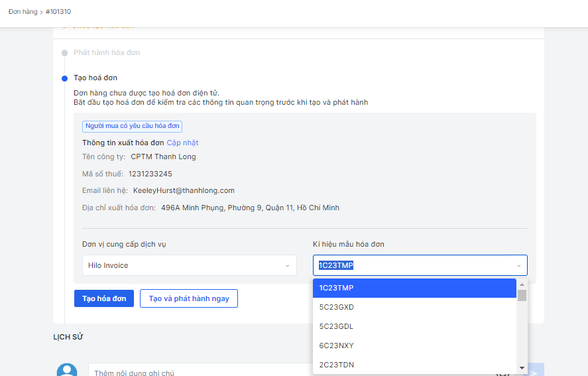Click the dropdown list scroll-up arrow
Image resolution: width=588 pixels, height=376 pixels.
522,284
